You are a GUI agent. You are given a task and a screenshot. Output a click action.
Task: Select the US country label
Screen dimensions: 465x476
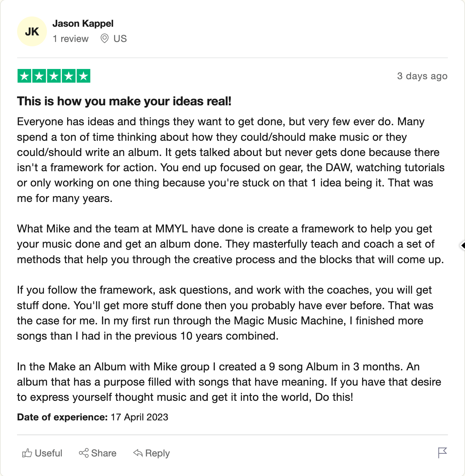120,39
